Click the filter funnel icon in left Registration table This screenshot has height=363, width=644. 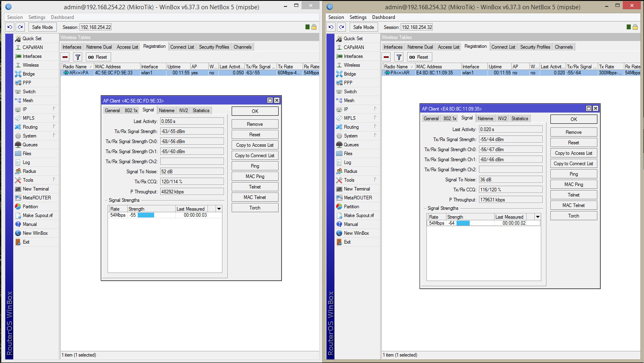[78, 57]
